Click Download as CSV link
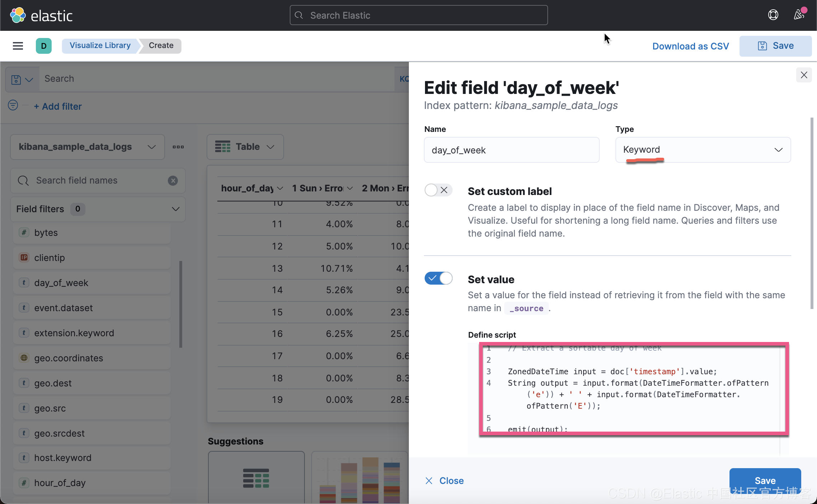This screenshot has width=817, height=504. tap(690, 46)
